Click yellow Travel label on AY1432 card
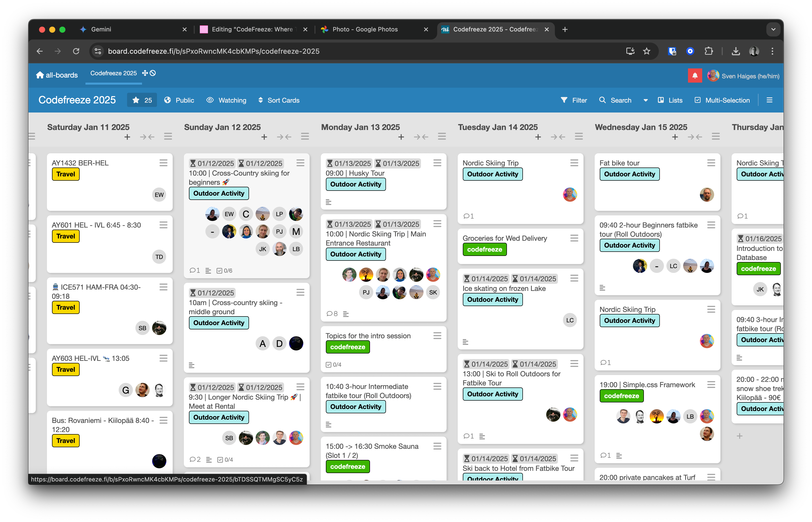The width and height of the screenshot is (812, 522). click(65, 174)
